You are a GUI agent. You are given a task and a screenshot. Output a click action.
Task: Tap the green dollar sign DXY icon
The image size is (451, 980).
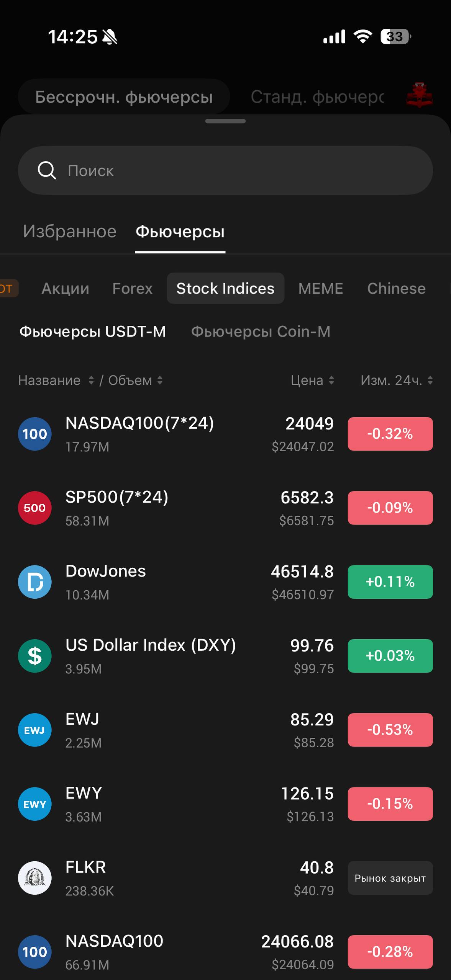coord(34,656)
